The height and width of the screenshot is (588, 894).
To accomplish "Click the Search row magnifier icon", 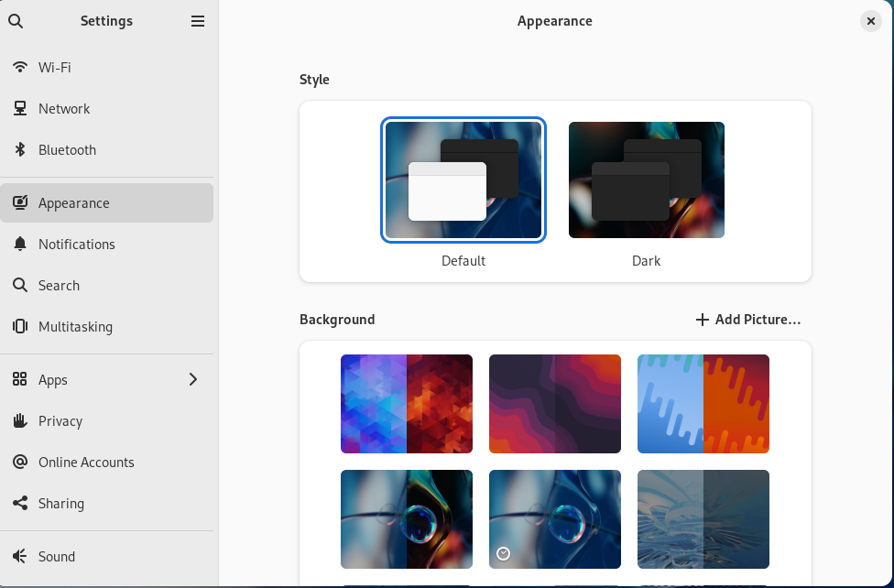I will (x=20, y=285).
